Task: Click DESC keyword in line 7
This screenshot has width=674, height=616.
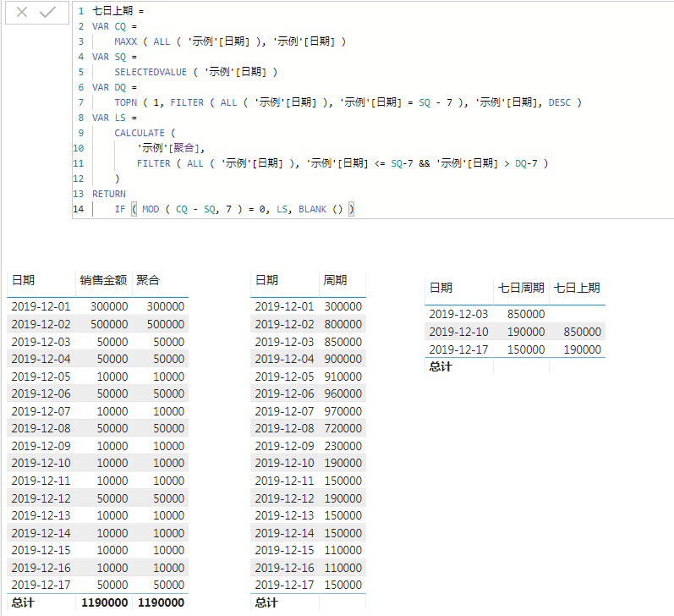Action: [x=560, y=102]
